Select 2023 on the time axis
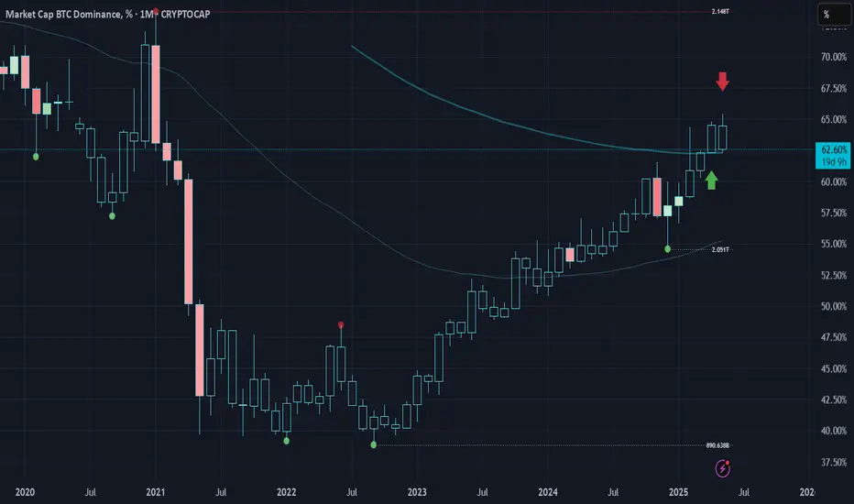Screen dimensions: 854x504 click(x=417, y=492)
